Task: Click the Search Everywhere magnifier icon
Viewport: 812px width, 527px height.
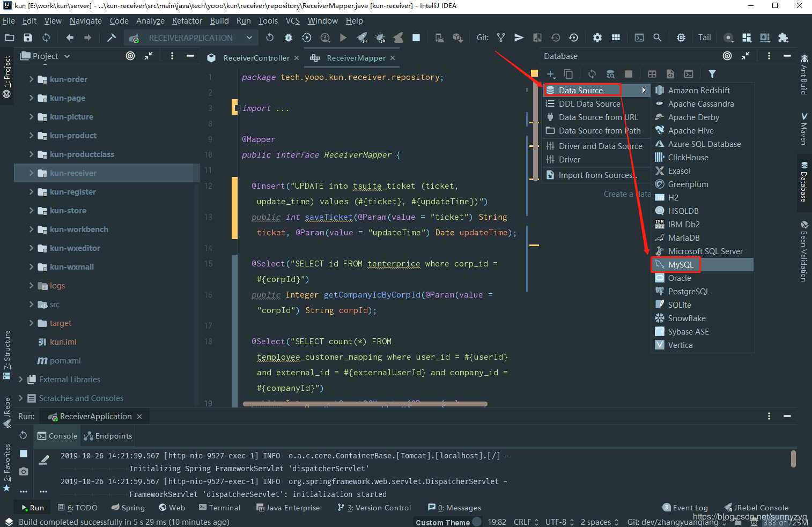Action: (657, 38)
